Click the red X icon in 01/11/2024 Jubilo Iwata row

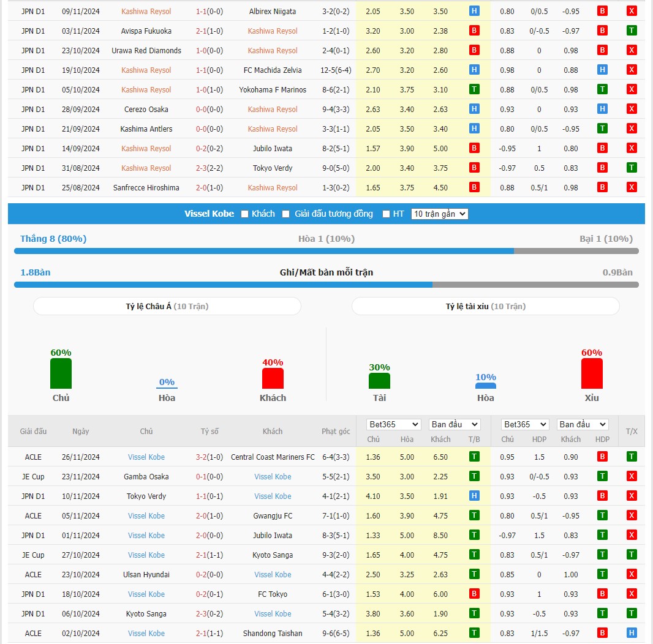click(632, 535)
